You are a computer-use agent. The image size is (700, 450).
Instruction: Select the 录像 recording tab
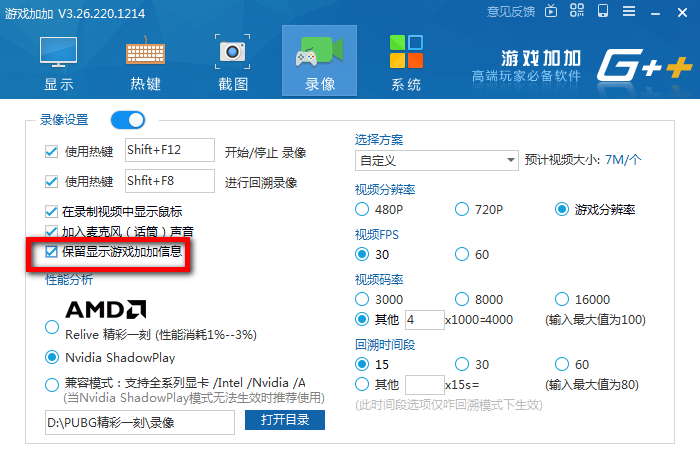pyautogui.click(x=319, y=61)
